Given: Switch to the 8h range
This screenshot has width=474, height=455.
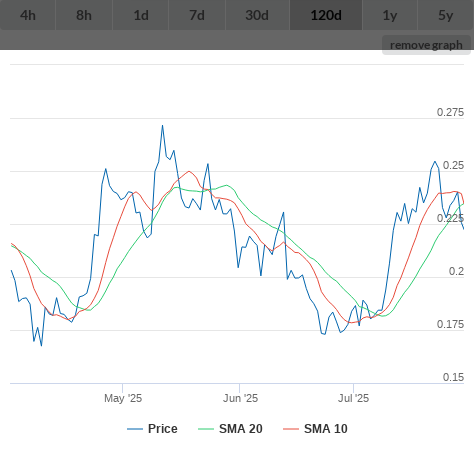Looking at the screenshot, I should click(84, 15).
